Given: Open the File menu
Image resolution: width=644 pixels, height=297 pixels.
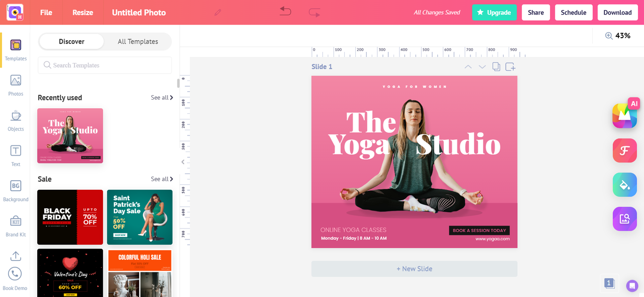Looking at the screenshot, I should pos(46,12).
